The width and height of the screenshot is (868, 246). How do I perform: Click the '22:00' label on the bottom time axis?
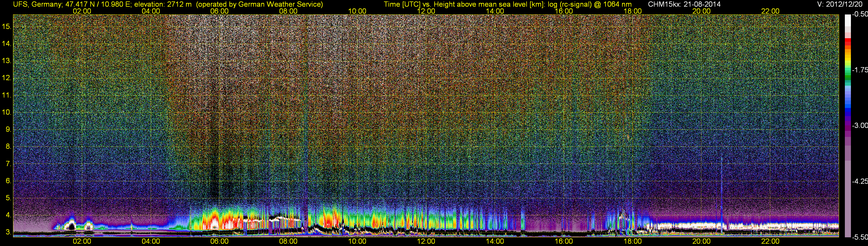(770, 241)
